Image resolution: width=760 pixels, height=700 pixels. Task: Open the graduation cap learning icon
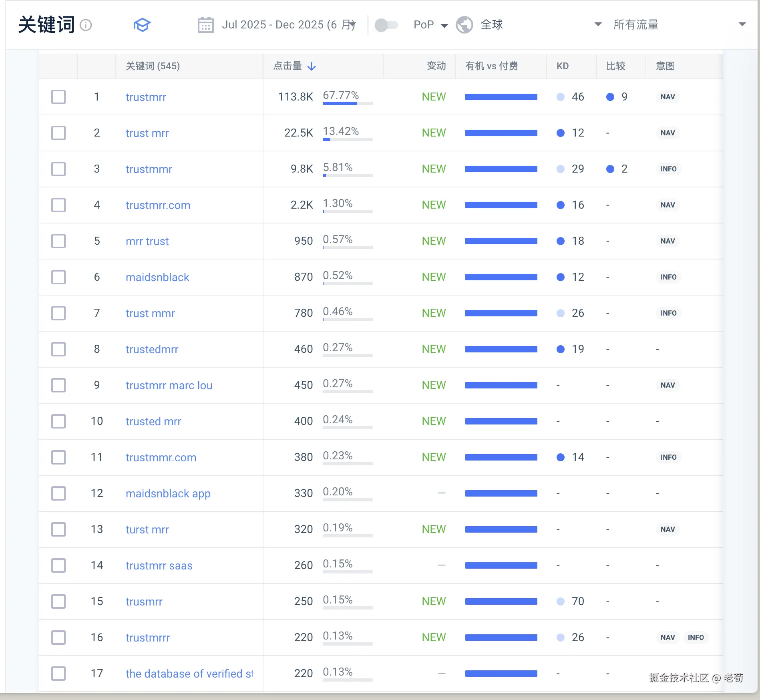(142, 25)
